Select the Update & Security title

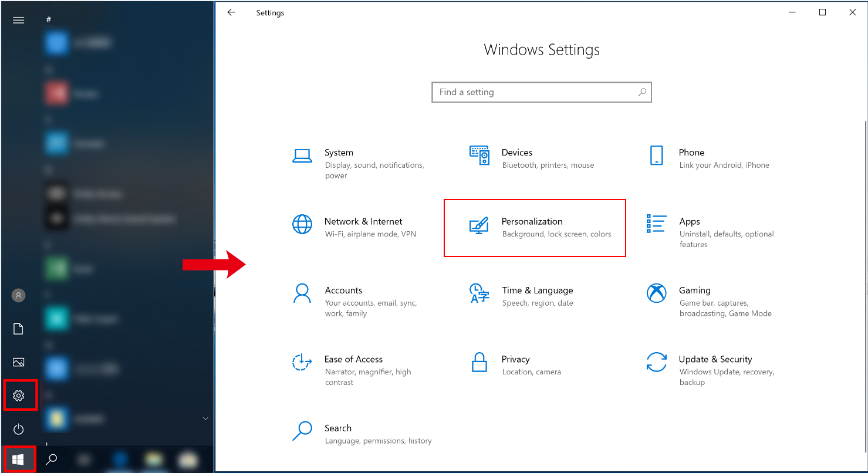click(715, 359)
